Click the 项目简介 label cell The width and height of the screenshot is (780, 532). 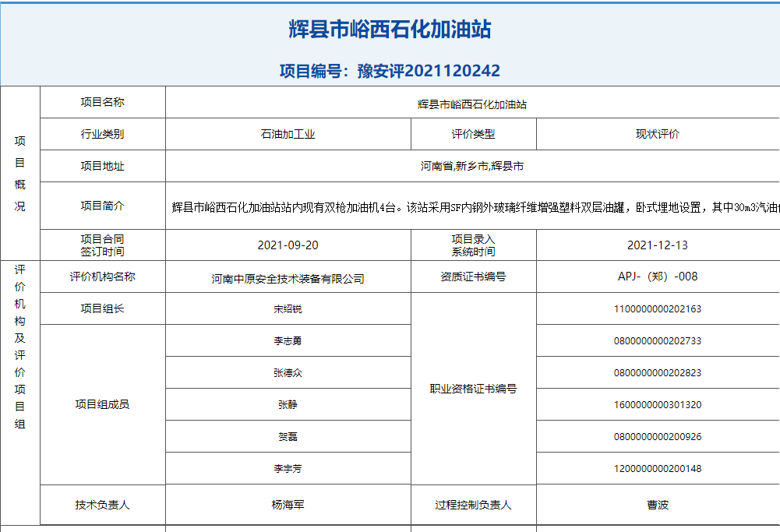[103, 206]
